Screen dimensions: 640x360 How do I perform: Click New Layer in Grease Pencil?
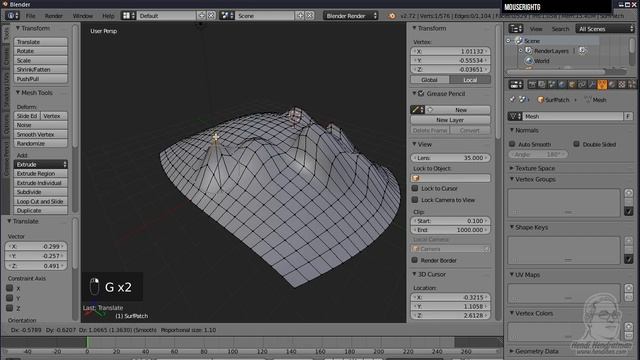(450, 120)
